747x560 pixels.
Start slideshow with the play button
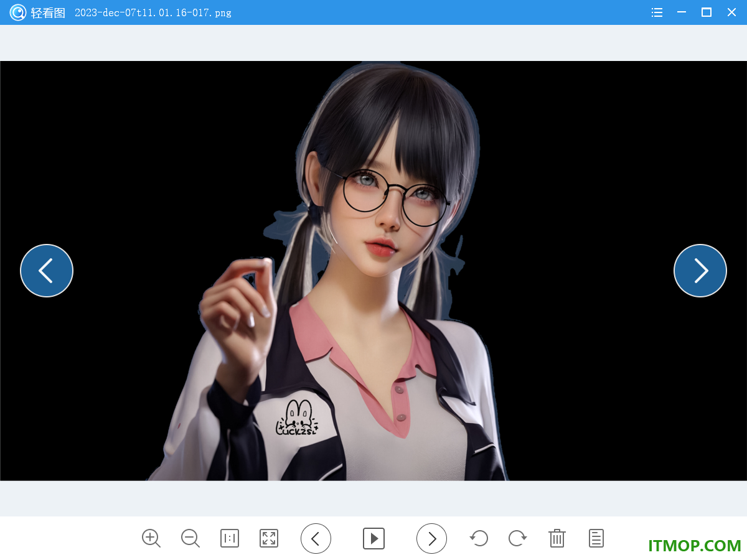(x=374, y=538)
